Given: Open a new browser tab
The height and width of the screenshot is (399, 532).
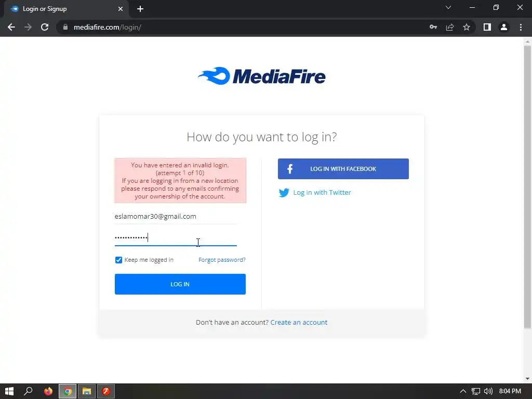Looking at the screenshot, I should 140,9.
